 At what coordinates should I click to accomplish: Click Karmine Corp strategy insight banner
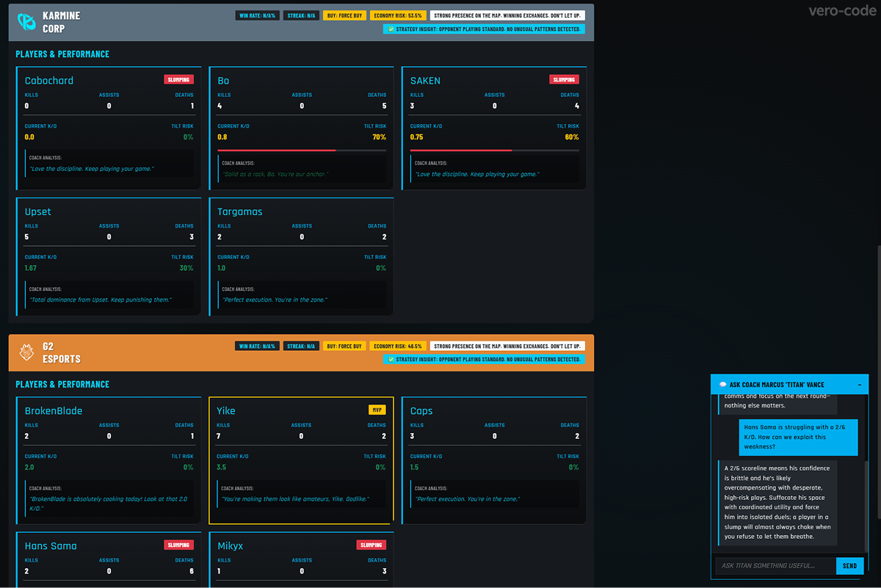tap(484, 29)
